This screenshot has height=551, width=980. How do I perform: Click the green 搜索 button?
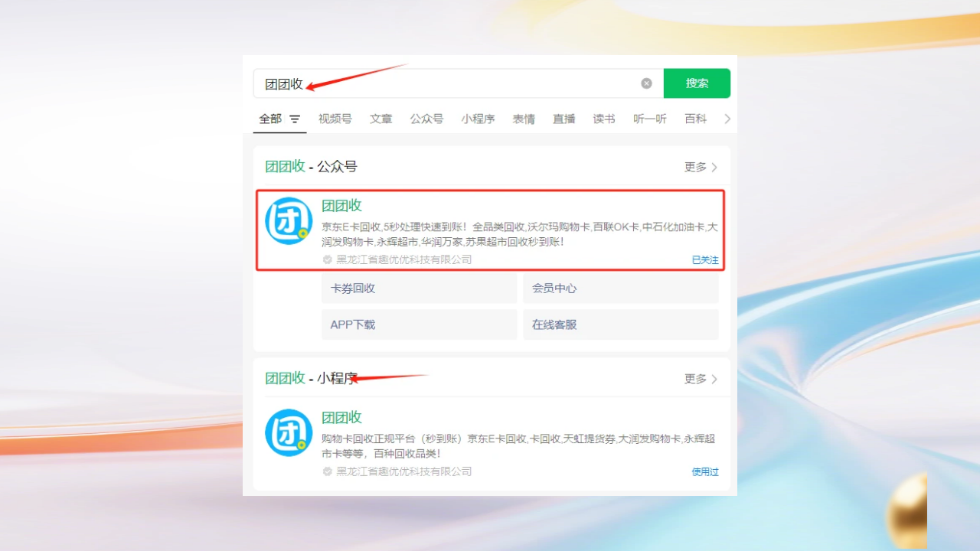click(x=697, y=83)
